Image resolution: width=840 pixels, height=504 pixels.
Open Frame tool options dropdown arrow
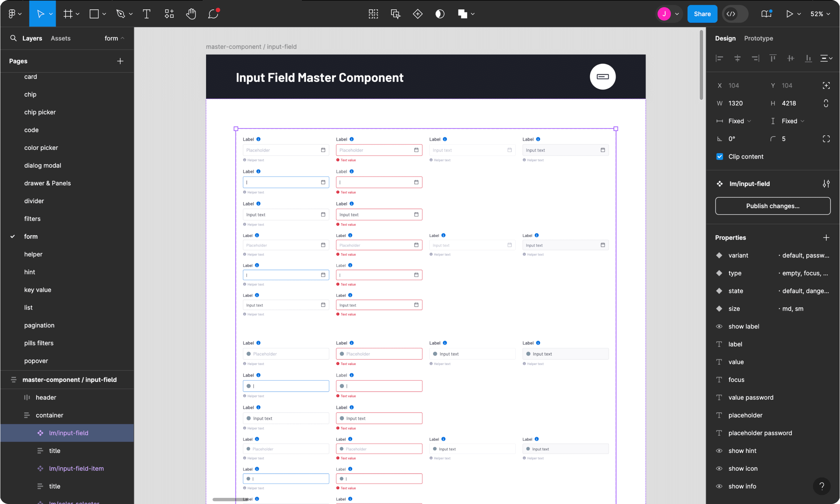point(77,14)
